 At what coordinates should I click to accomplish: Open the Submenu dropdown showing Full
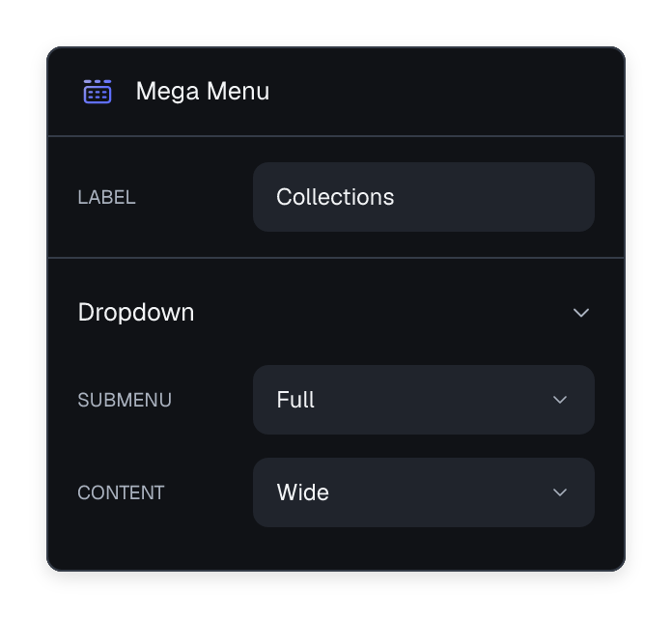424,400
